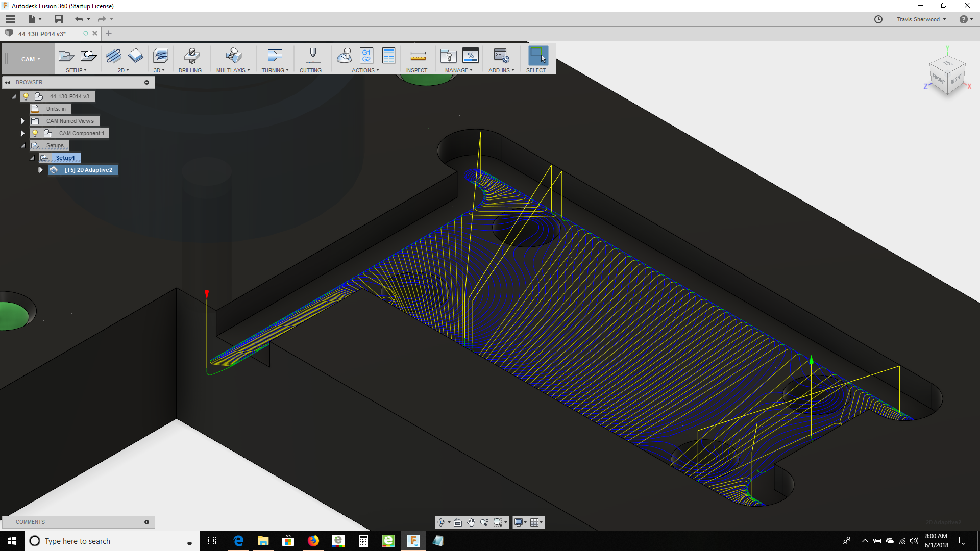
Task: Open the MULTI-AXIS menu
Action: tap(233, 70)
